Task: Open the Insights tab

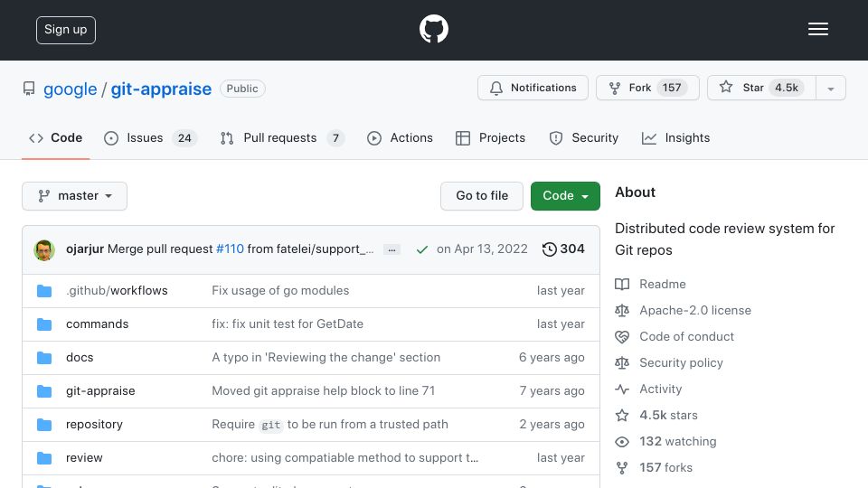Action: 675,137
